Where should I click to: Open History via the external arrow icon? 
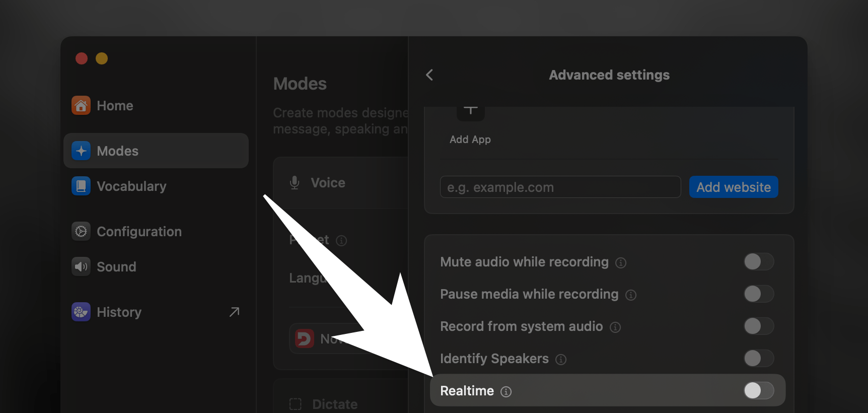[x=234, y=312]
